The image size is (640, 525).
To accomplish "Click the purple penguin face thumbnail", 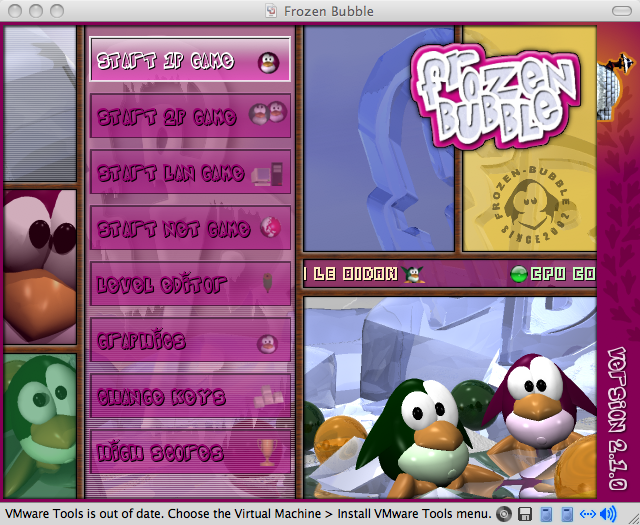I will (40, 267).
